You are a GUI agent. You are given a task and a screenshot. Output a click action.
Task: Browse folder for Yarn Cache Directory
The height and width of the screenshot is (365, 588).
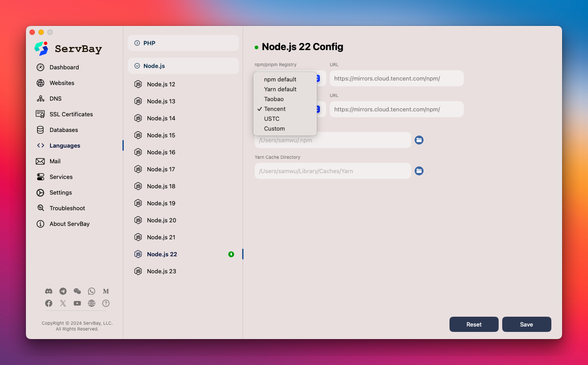[x=419, y=171]
